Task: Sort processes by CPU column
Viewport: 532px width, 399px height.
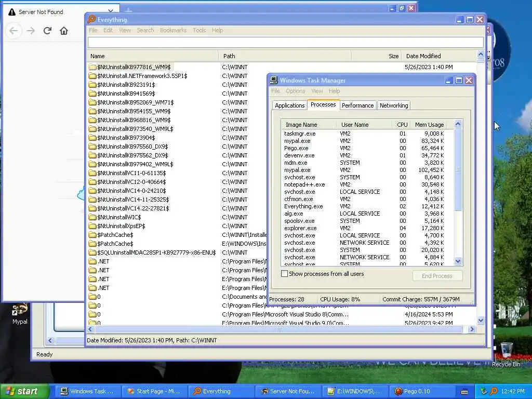Action: pos(402,125)
